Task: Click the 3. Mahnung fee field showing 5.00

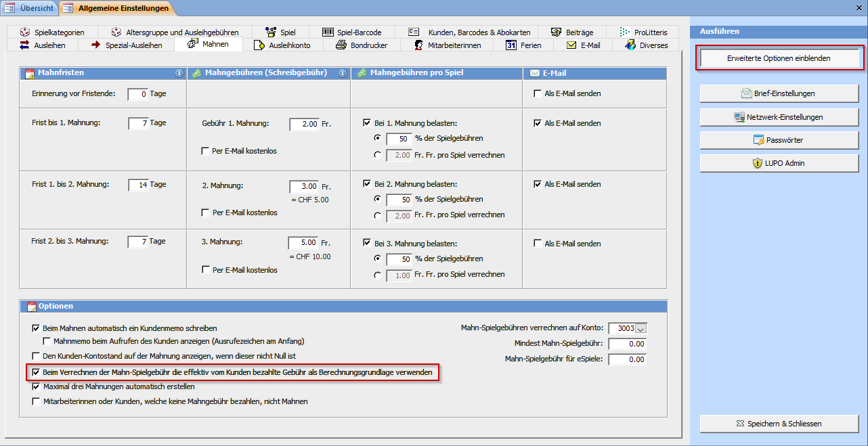Action: click(x=303, y=242)
